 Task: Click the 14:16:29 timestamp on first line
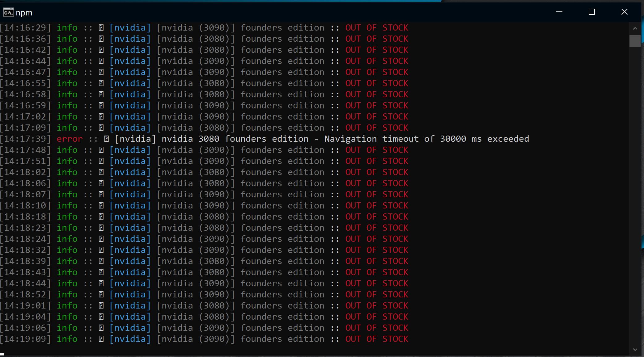coord(25,28)
